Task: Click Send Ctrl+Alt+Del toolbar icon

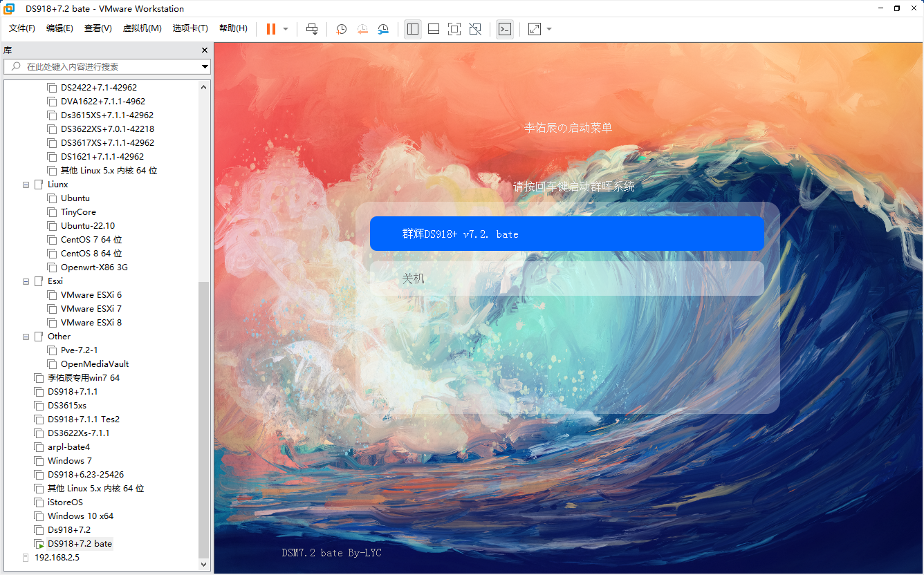Action: coord(312,29)
